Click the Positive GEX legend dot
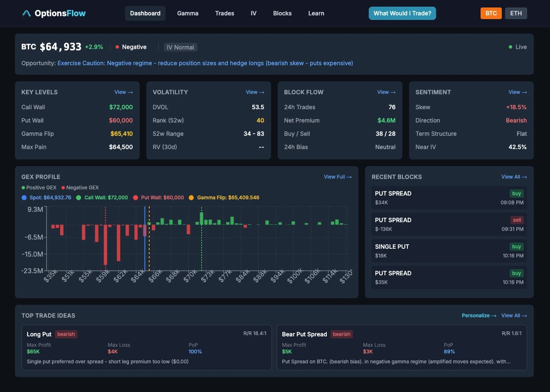Viewport: 550px width, 392px height. pos(23,187)
